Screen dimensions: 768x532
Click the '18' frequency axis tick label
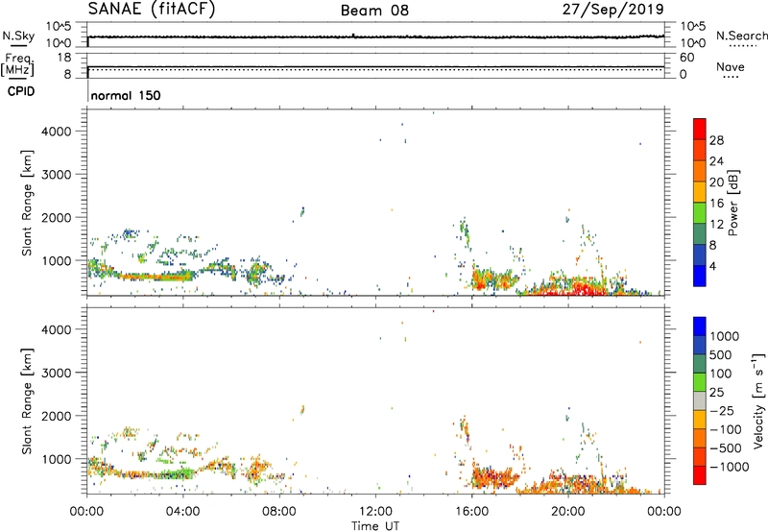click(x=64, y=58)
